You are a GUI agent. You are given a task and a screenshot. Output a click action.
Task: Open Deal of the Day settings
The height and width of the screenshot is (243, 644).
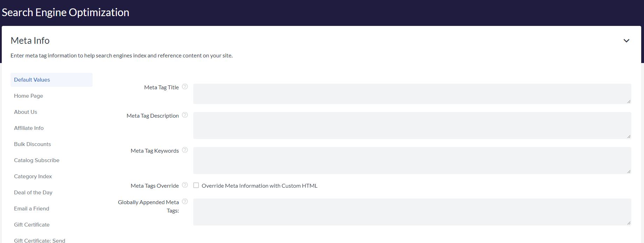[33, 193]
